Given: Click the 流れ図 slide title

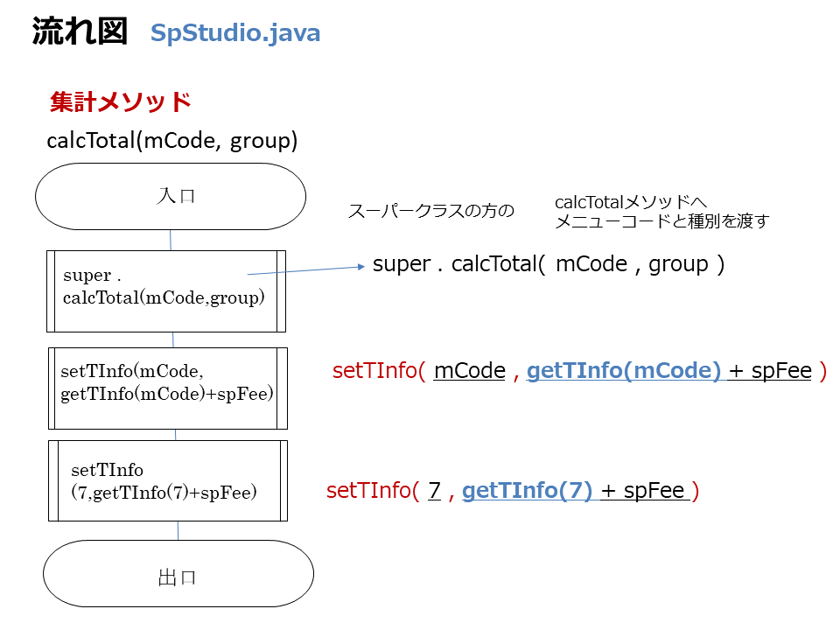Looking at the screenshot, I should tap(80, 31).
